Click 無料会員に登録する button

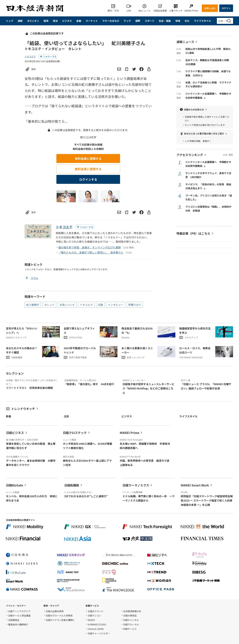click(88, 169)
